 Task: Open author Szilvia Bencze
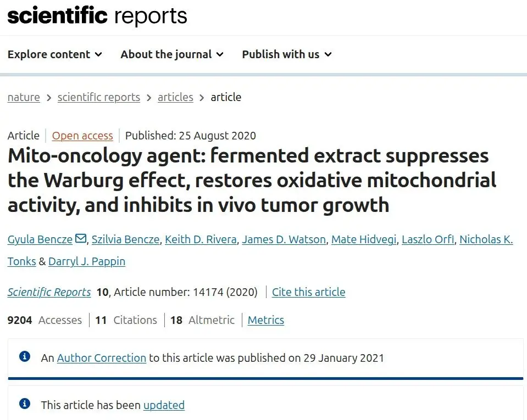(x=126, y=239)
